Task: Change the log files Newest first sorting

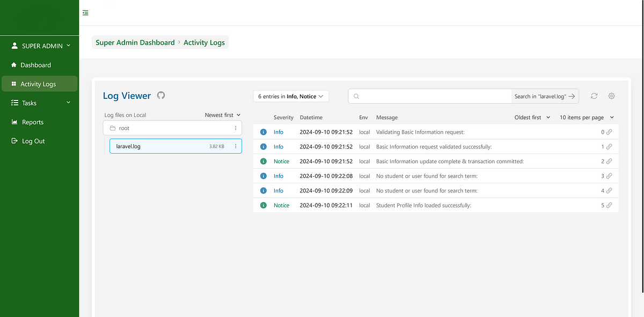Action: (223, 115)
